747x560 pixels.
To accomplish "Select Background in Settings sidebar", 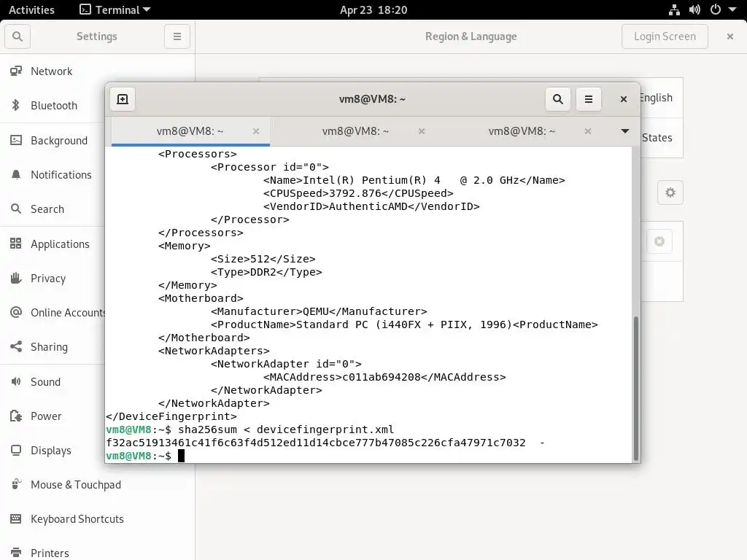I will click(x=53, y=141).
